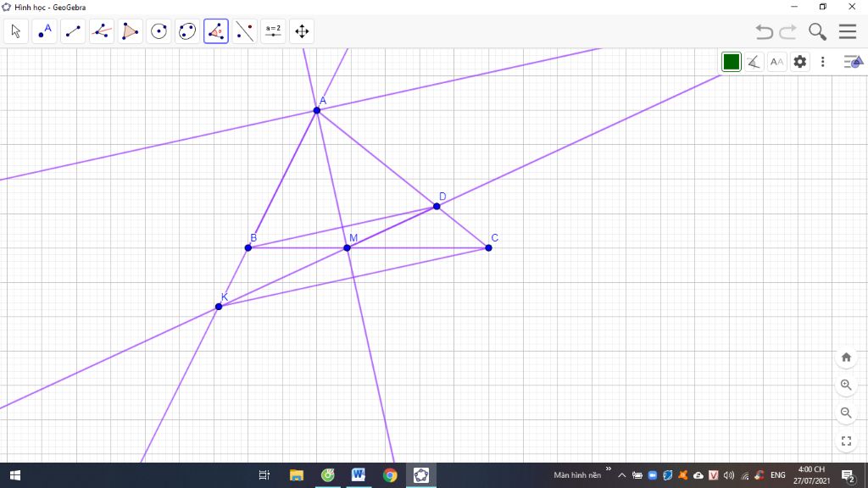
Task: Select the Slider a=2 tool
Action: (x=273, y=31)
